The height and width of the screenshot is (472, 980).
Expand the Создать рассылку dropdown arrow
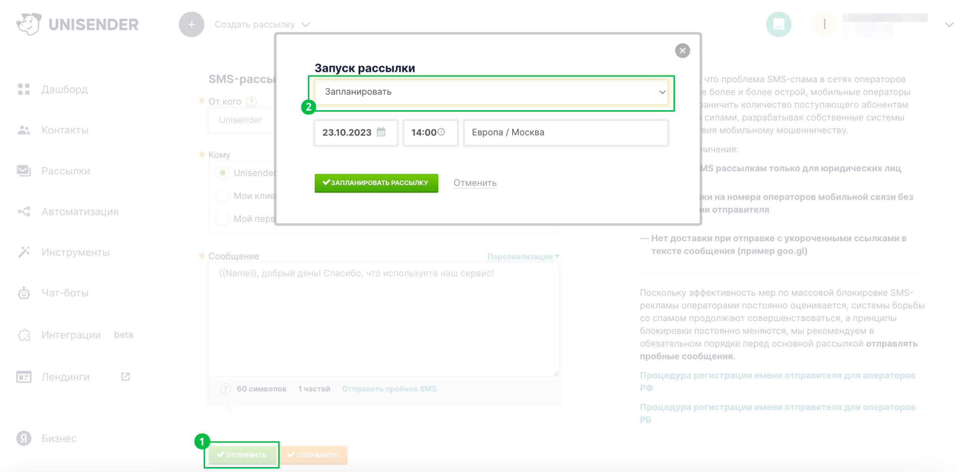305,25
